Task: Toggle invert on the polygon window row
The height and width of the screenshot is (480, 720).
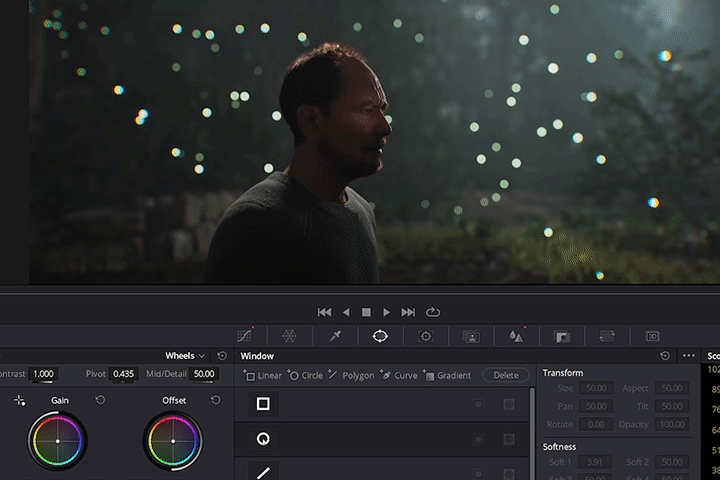Action: [x=478, y=474]
